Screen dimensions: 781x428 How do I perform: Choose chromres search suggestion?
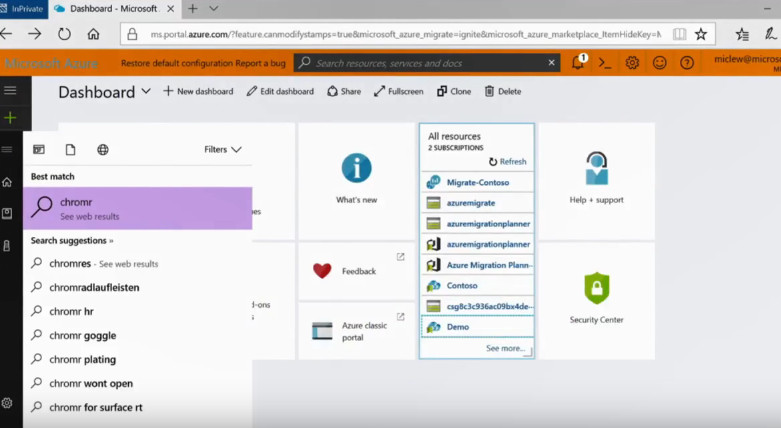coord(137,264)
